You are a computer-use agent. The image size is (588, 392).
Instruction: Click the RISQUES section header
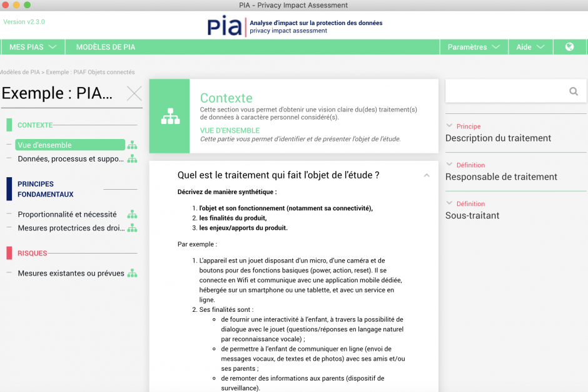[x=33, y=253]
